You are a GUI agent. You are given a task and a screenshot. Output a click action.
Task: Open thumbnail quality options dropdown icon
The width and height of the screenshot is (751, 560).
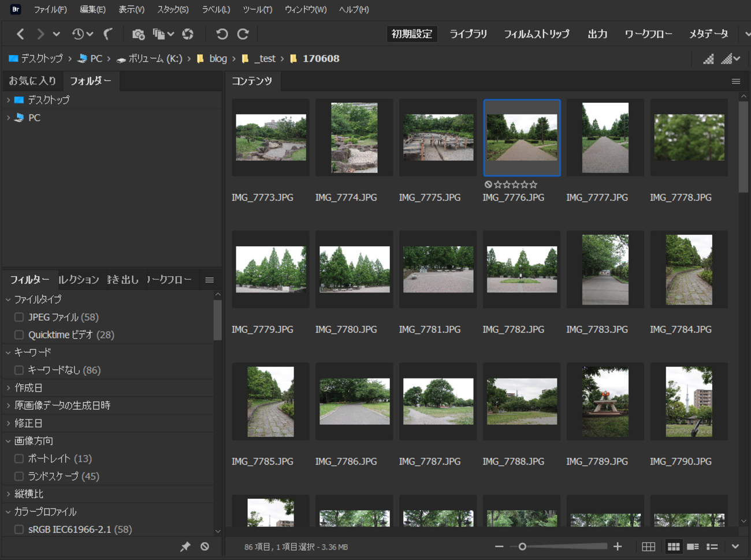731,58
